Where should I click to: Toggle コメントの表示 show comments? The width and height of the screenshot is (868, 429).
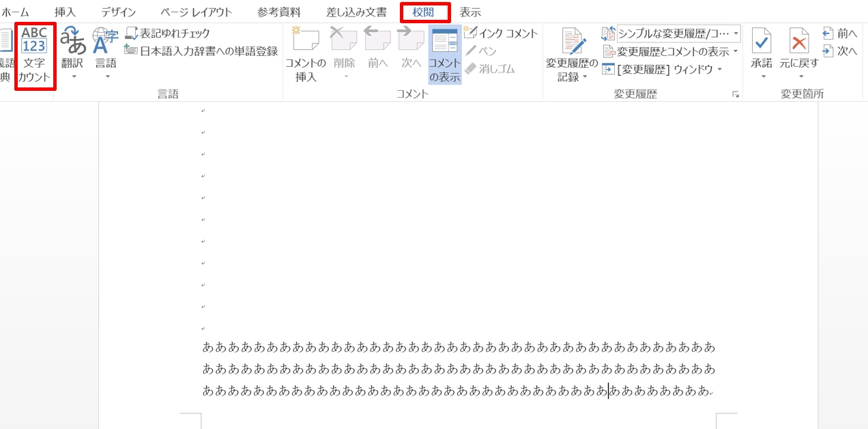(x=445, y=55)
